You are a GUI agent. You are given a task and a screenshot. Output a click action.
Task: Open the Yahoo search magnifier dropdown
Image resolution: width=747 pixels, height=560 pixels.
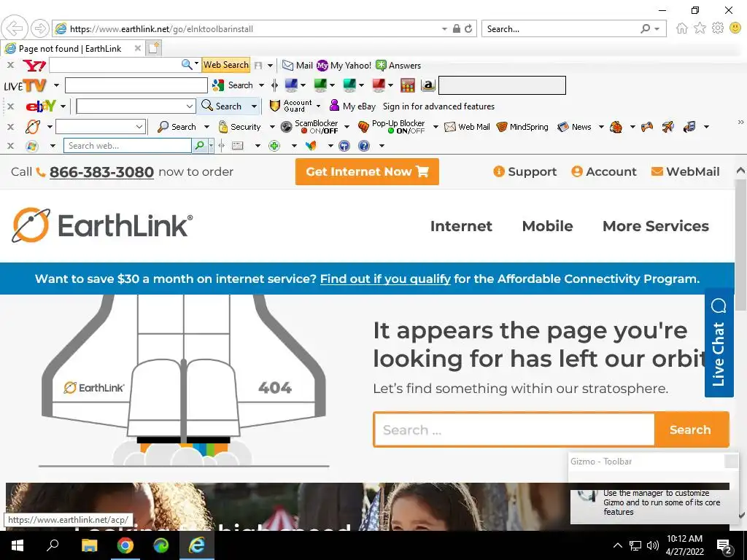coord(196,64)
